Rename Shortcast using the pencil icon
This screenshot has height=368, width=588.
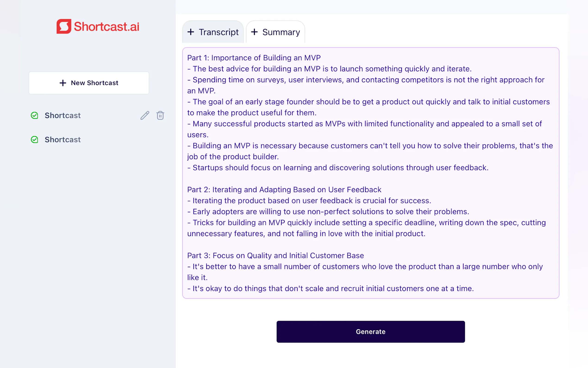coord(145,115)
